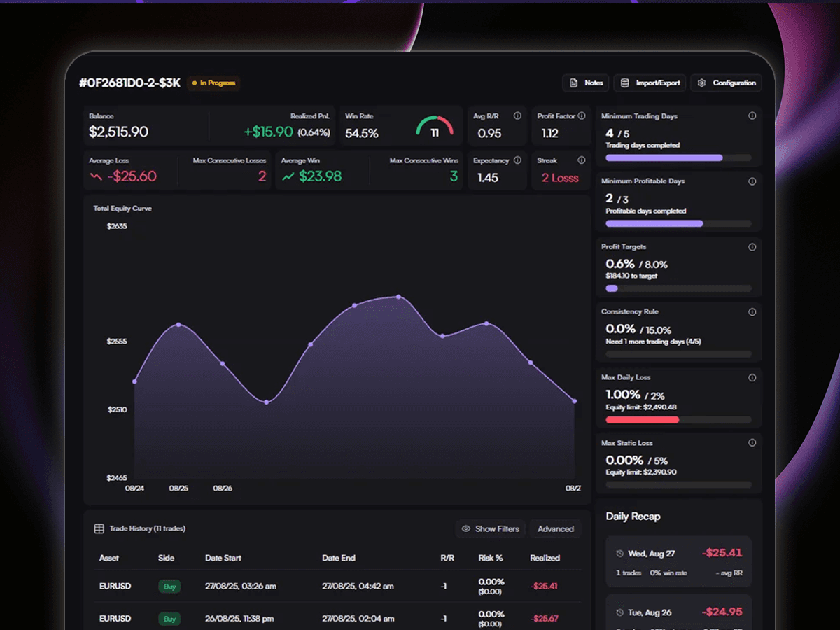Click the Trade History table icon
Image resolution: width=840 pixels, height=630 pixels.
(x=99, y=529)
